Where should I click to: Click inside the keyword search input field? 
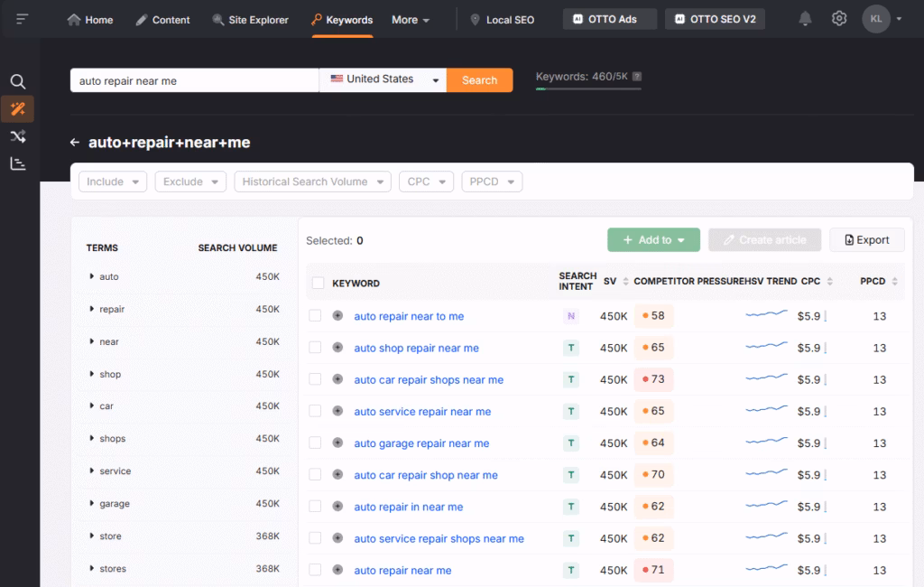[193, 79]
